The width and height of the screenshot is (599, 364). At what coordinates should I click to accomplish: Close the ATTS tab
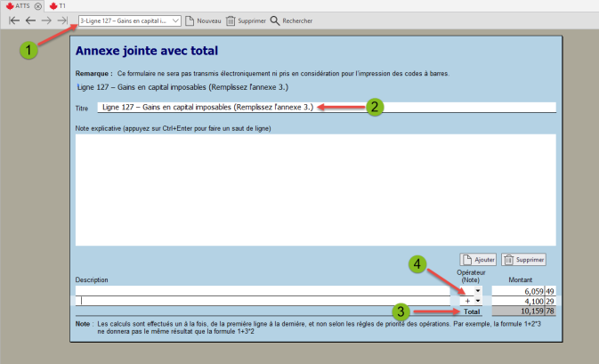(38, 5)
